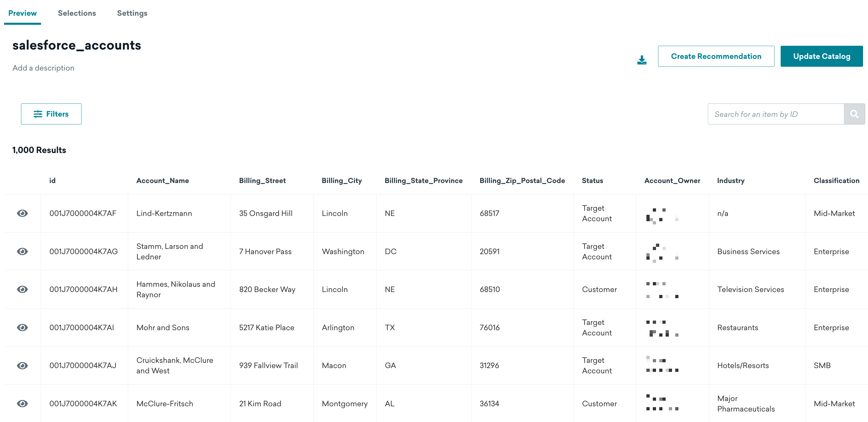Click the Search for an item by ID field
The height and width of the screenshot is (422, 868).
[775, 114]
